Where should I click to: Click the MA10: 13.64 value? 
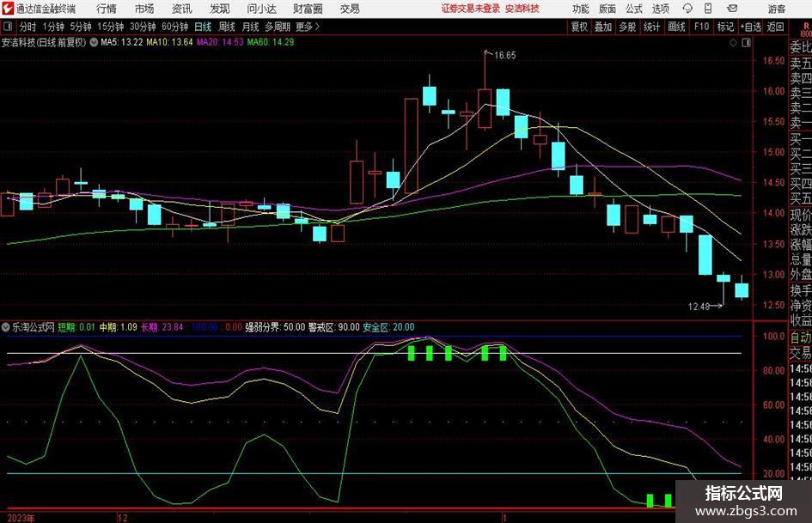pos(169,42)
